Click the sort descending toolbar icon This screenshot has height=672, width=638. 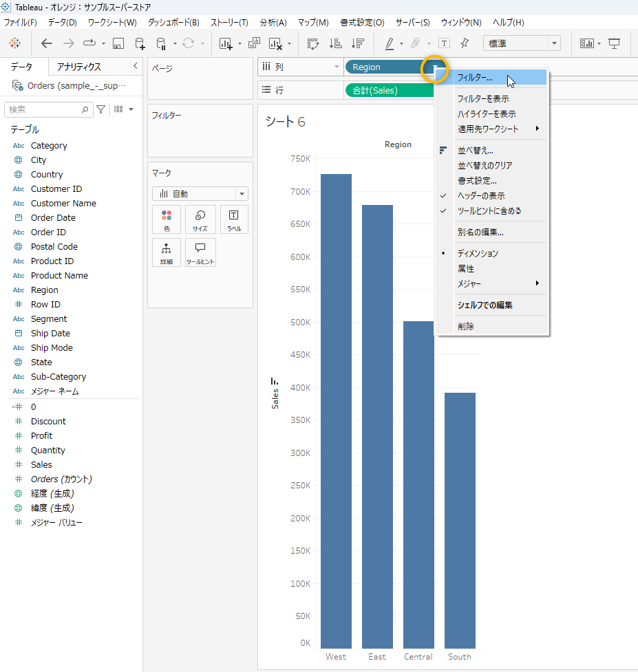point(357,43)
